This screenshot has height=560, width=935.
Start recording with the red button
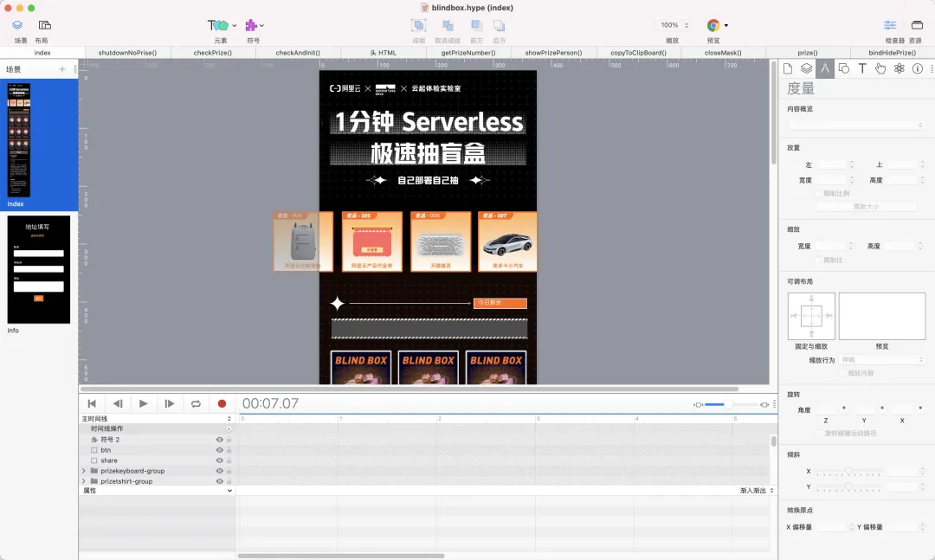[x=222, y=403]
